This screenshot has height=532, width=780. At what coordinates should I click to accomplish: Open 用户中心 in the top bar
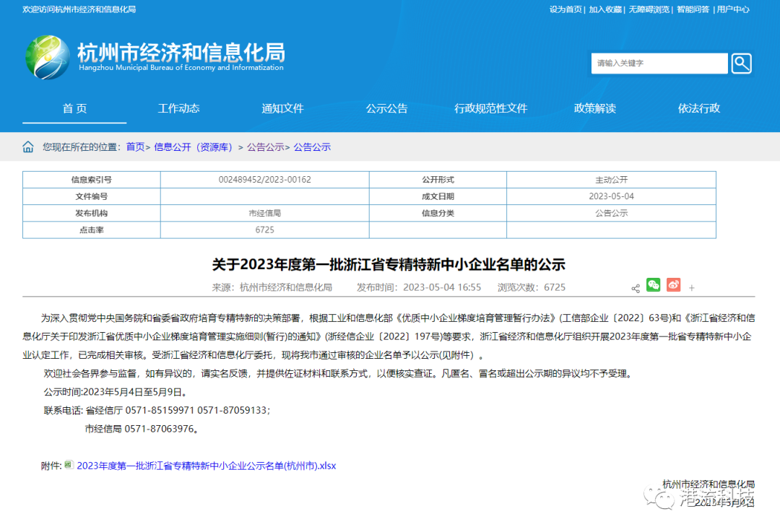tap(732, 9)
